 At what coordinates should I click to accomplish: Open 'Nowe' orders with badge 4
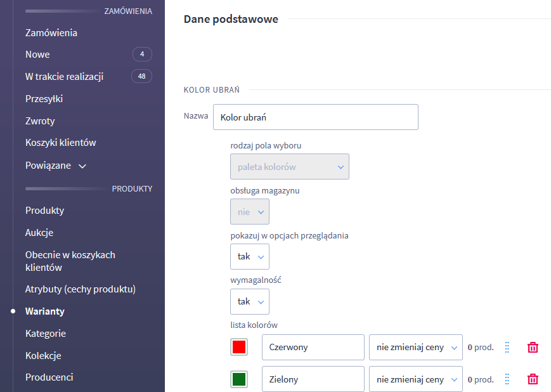(37, 55)
